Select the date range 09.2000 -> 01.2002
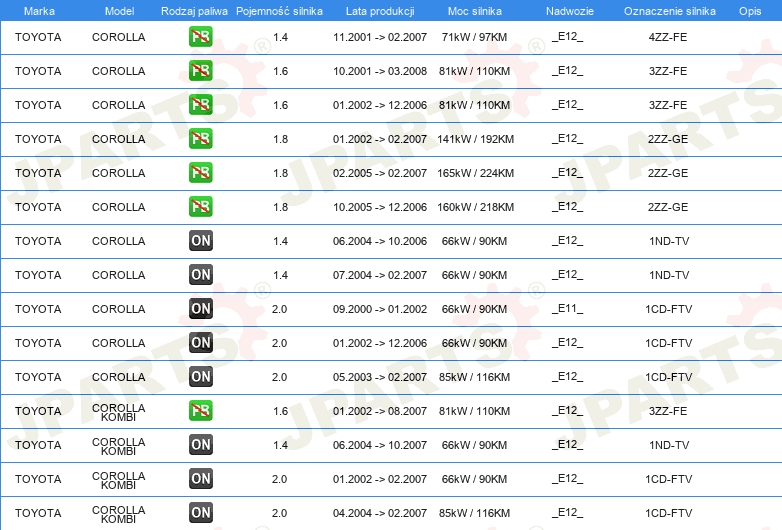The width and height of the screenshot is (782, 530). pos(380,309)
